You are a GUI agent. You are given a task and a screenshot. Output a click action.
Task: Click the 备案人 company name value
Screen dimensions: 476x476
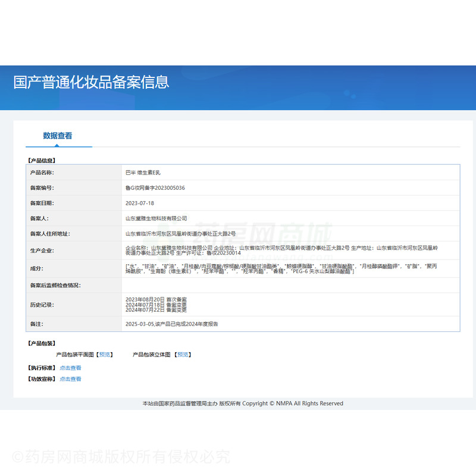156,218
